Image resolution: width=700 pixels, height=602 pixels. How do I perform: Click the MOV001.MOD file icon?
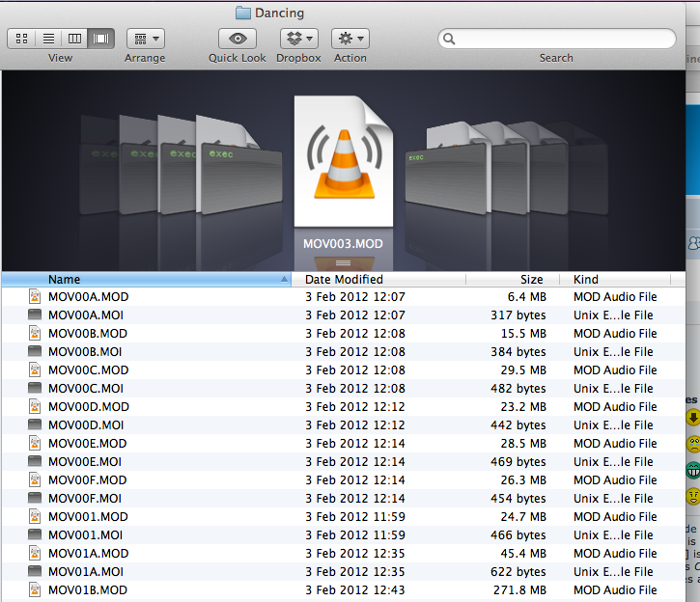tap(35, 516)
